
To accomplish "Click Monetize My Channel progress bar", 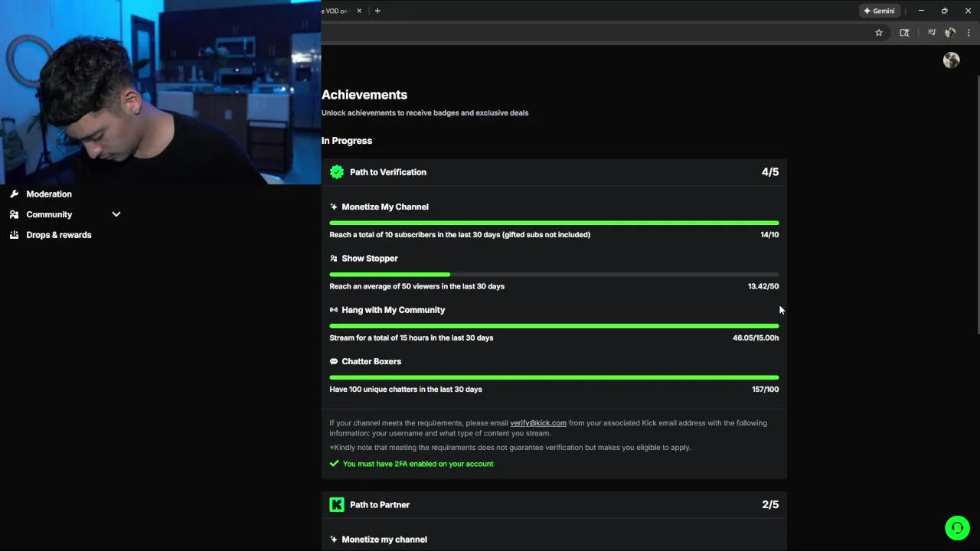I will 554,223.
